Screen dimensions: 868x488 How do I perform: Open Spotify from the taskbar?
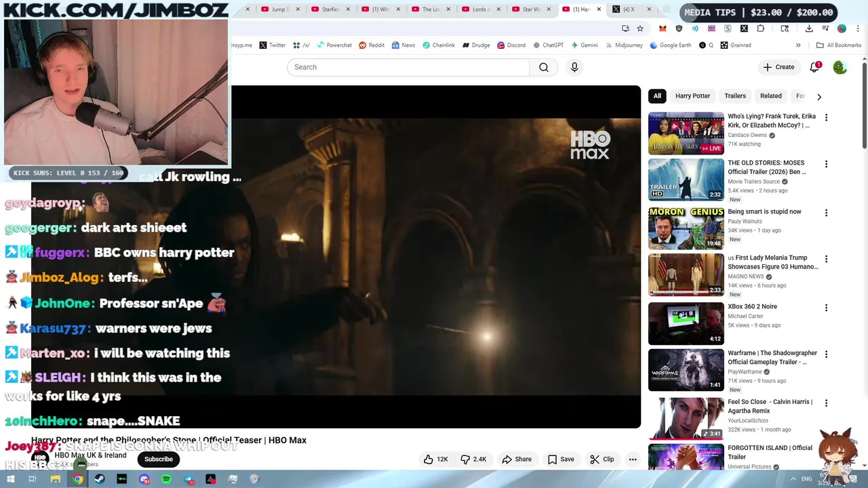[x=166, y=479]
